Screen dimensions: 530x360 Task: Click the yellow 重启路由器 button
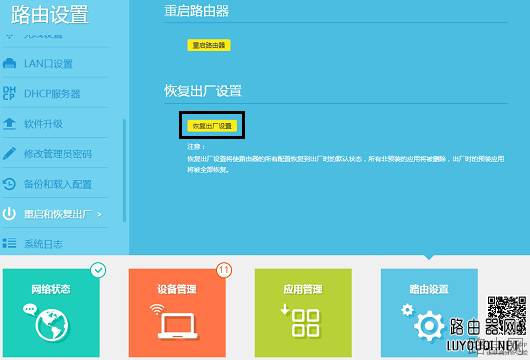click(x=209, y=45)
